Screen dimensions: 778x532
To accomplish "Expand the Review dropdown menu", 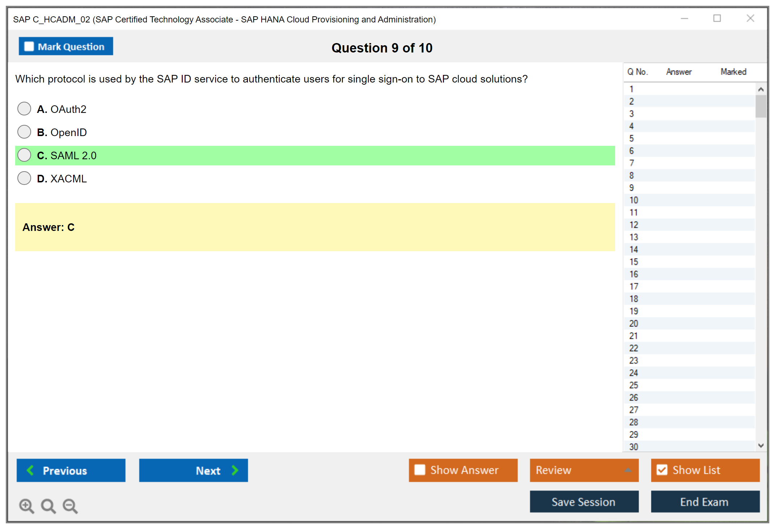I will [x=628, y=470].
